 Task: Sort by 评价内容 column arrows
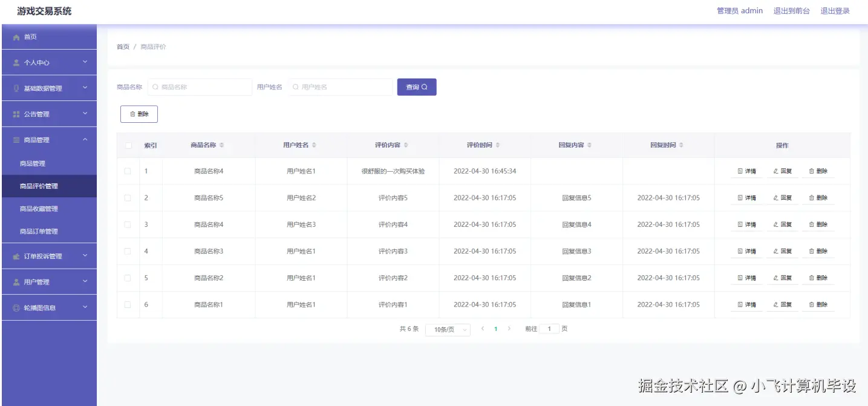pyautogui.click(x=406, y=145)
